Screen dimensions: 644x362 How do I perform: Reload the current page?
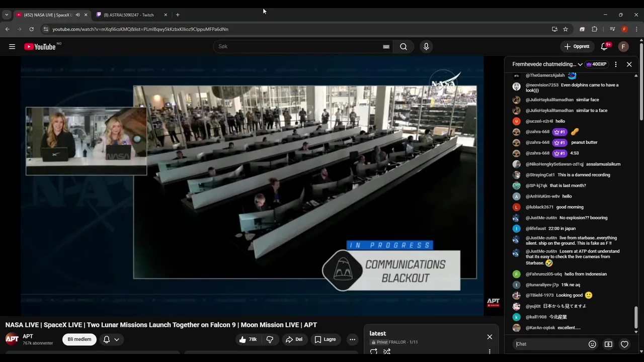coord(31,29)
